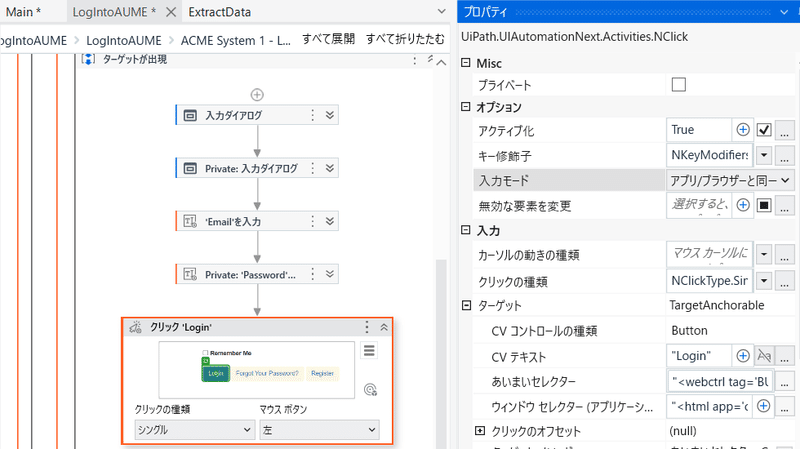The height and width of the screenshot is (449, 800).
Task: Open options menu of ターゲットが出現 container
Action: pos(415,60)
